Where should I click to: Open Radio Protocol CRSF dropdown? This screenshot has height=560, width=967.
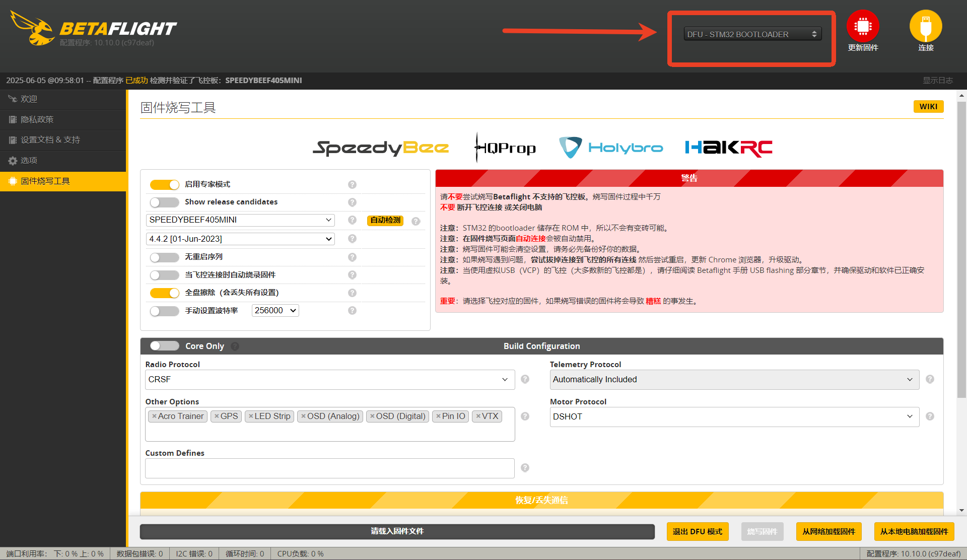click(330, 380)
